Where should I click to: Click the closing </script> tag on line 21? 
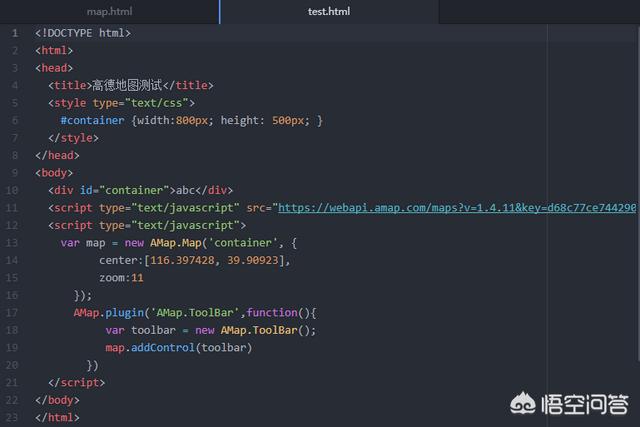(77, 383)
